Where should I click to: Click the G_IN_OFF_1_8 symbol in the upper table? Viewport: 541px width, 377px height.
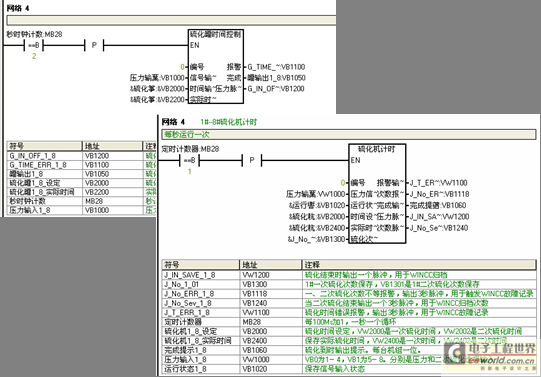coord(32,156)
